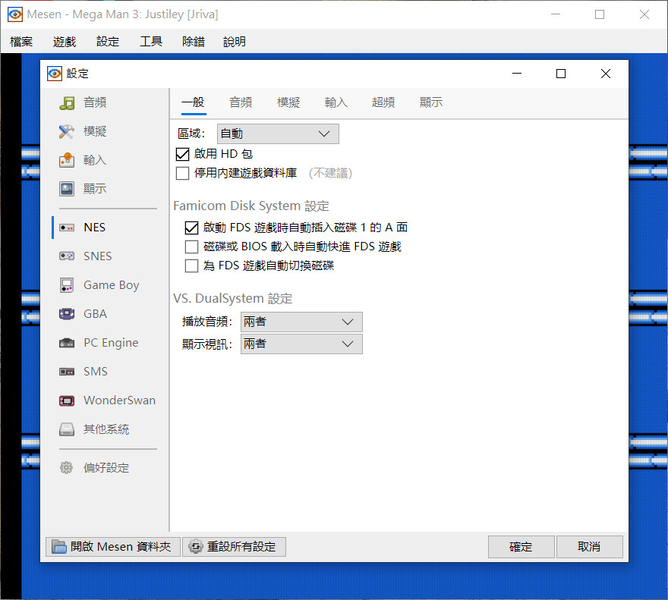
Task: Switch to the 音頻 tab in NES settings
Action: tap(241, 103)
